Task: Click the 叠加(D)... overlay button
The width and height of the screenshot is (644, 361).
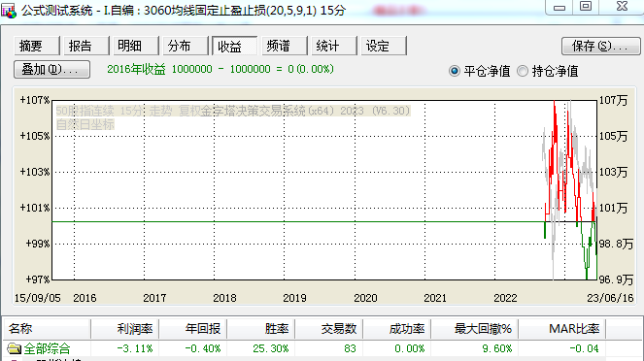Action: pos(51,69)
